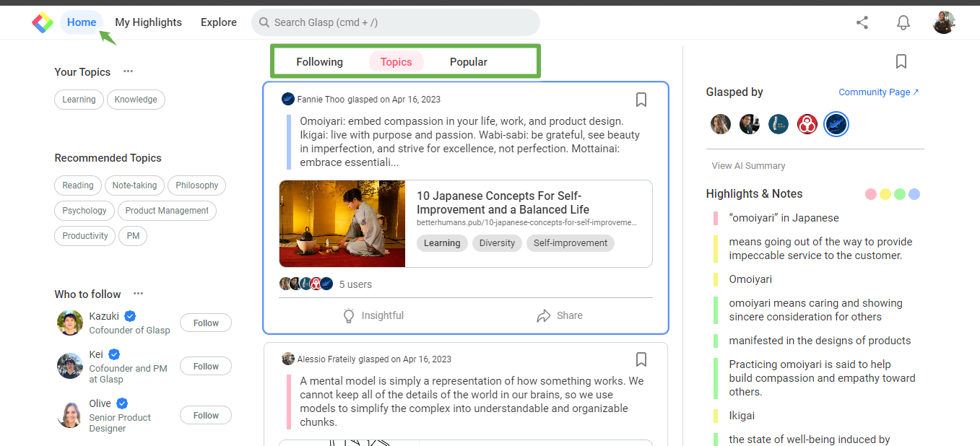This screenshot has width=980, height=446.
Task: Open Explore page
Action: pyautogui.click(x=219, y=22)
